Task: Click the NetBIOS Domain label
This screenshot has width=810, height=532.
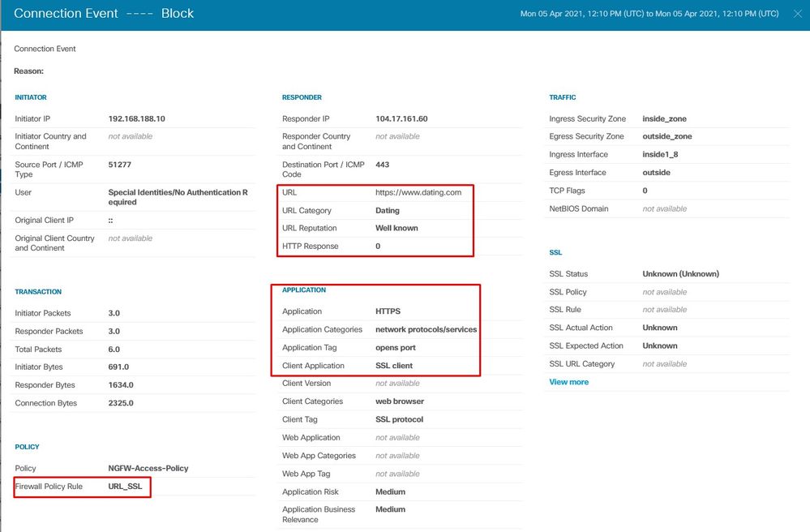Action: 579,208
